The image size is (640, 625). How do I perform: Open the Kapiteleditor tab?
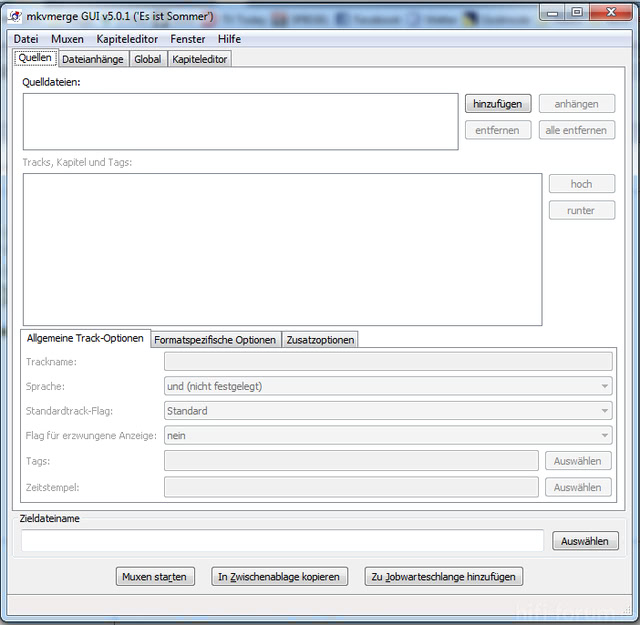[200, 59]
